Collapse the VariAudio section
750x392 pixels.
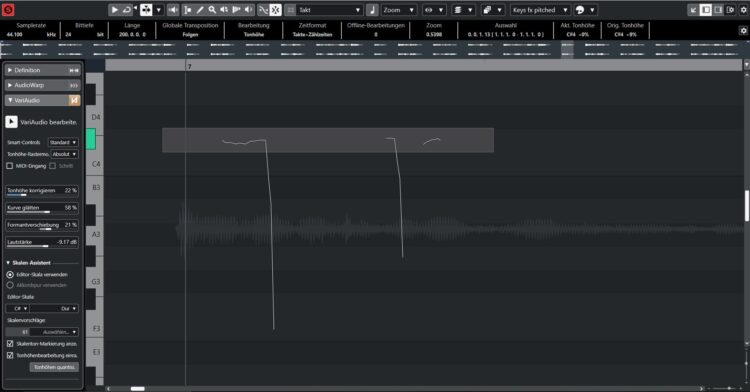(10, 100)
